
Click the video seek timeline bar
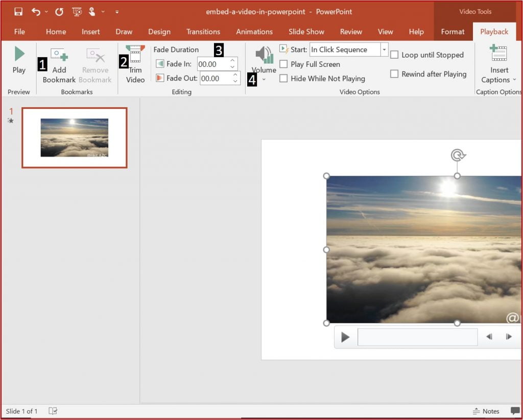coord(417,337)
